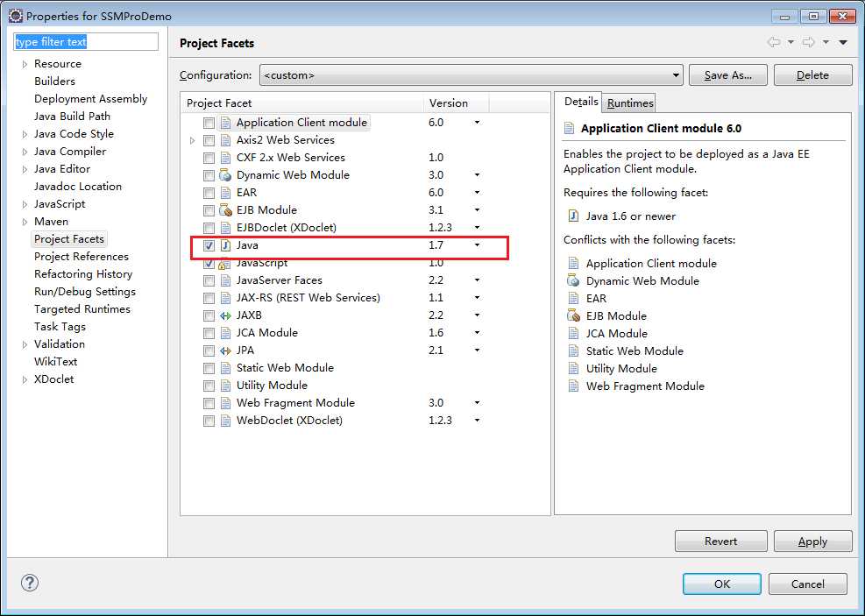Click the JAXB facet icon

tap(225, 315)
